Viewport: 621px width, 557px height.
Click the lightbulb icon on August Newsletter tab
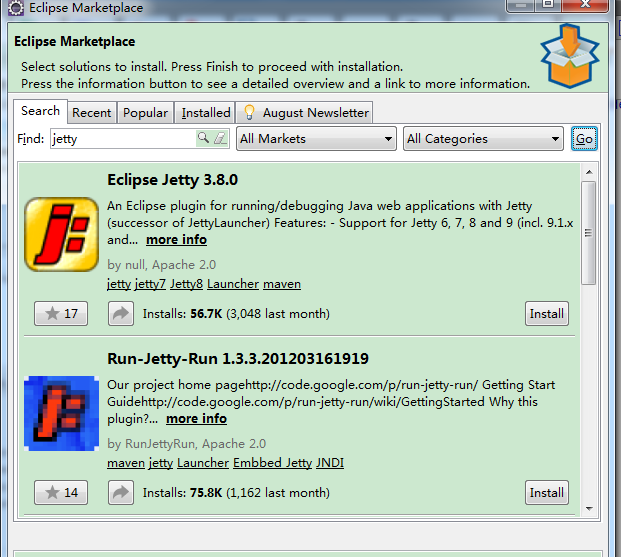coord(249,112)
